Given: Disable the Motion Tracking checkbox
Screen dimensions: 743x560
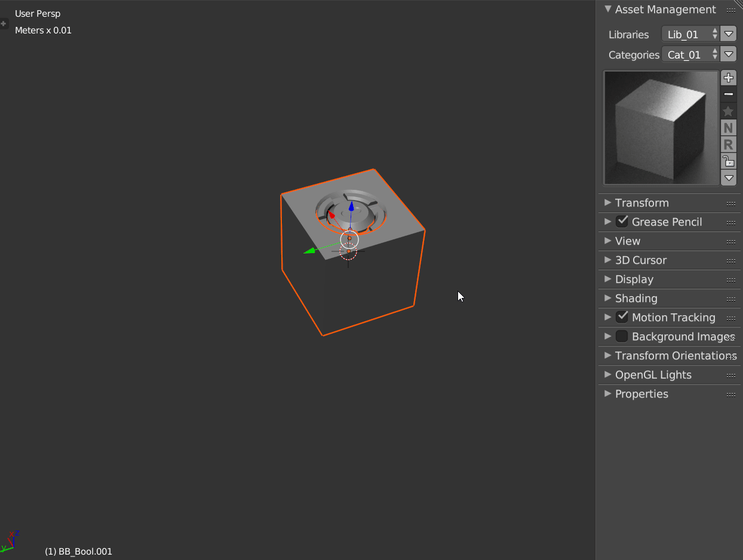Looking at the screenshot, I should (x=622, y=316).
